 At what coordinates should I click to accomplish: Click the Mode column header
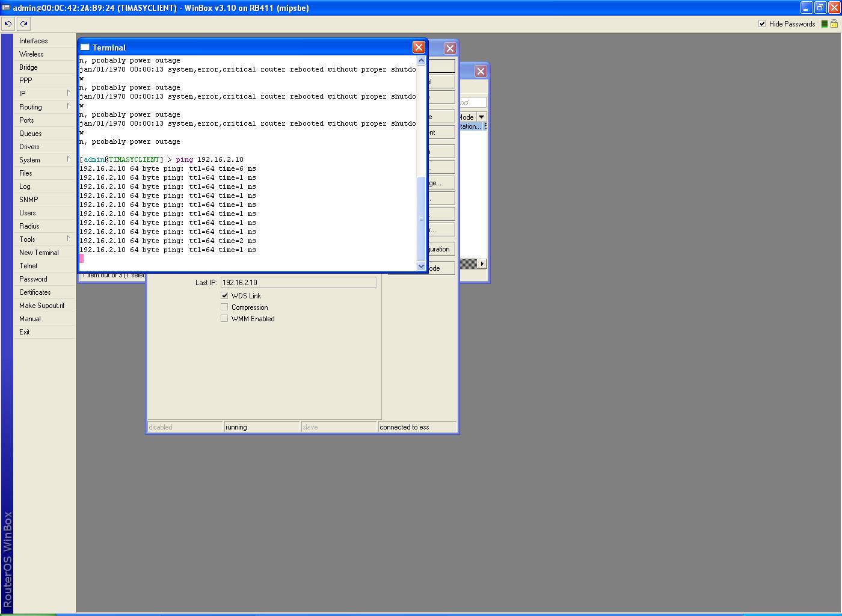[467, 117]
